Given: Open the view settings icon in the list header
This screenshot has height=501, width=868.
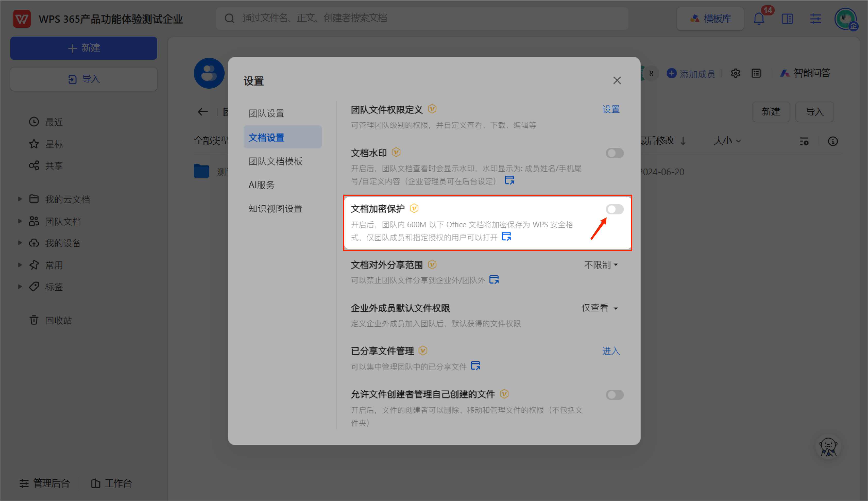Looking at the screenshot, I should coord(804,141).
